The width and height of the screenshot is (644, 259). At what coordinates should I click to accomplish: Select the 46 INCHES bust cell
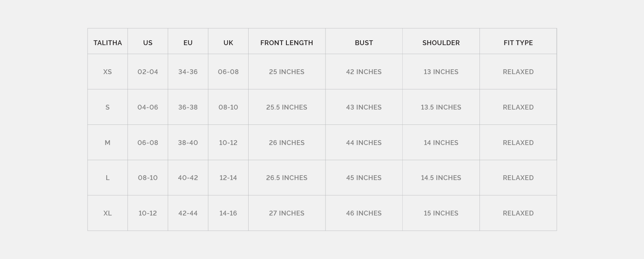point(364,213)
